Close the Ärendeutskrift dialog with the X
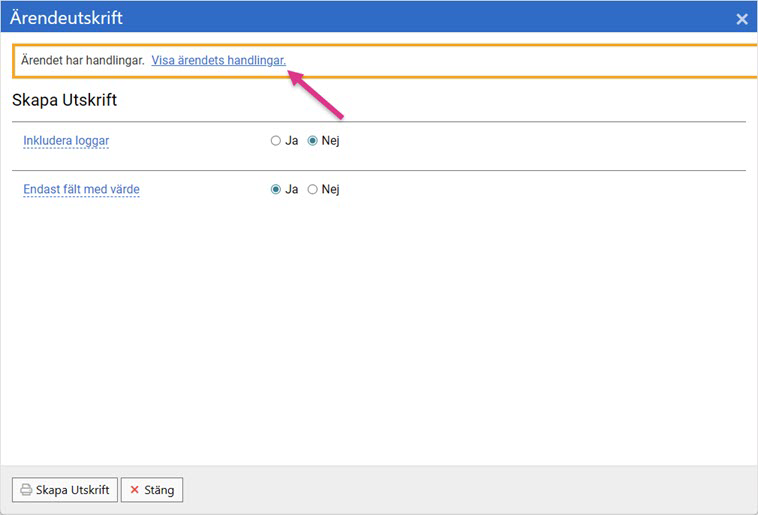758x515 pixels. pyautogui.click(x=741, y=19)
